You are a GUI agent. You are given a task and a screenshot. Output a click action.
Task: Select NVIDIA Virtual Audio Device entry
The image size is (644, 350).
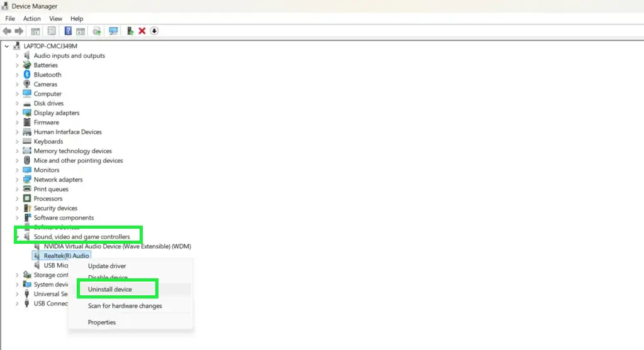click(x=118, y=246)
